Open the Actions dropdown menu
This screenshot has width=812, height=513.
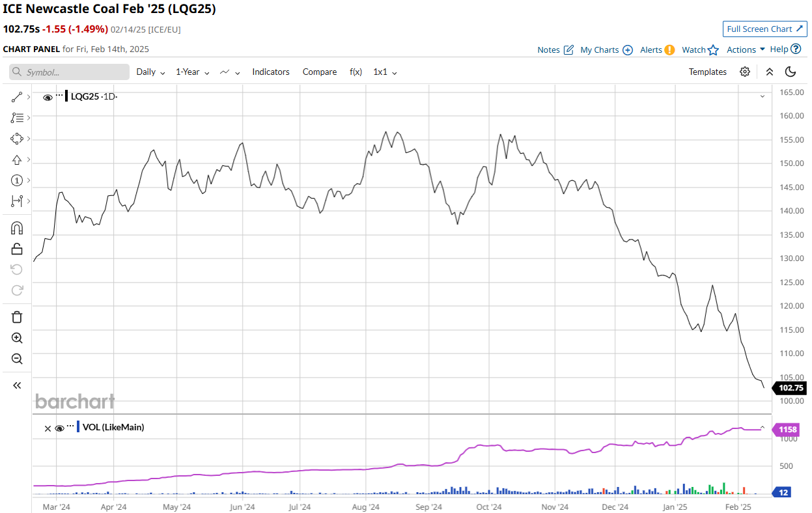pos(746,49)
